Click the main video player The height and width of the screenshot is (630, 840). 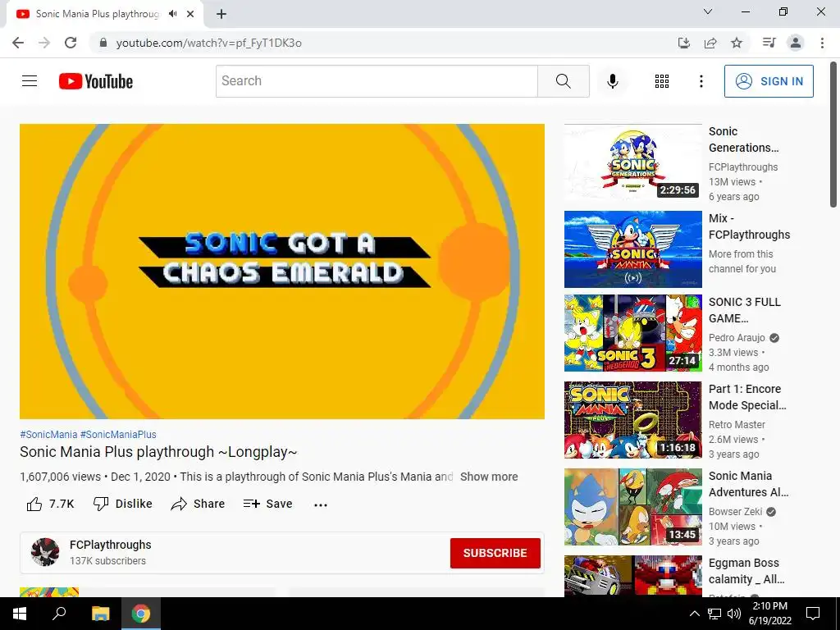tap(282, 271)
